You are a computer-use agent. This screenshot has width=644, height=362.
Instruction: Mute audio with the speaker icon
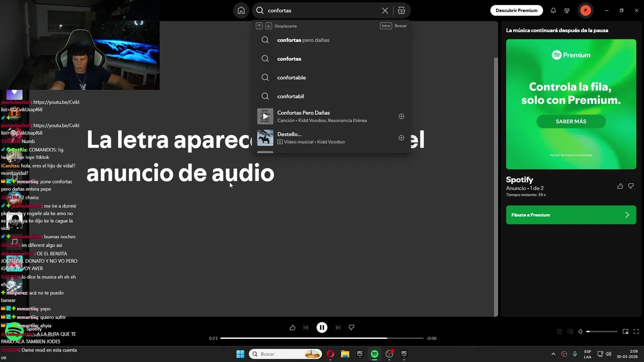point(580,331)
